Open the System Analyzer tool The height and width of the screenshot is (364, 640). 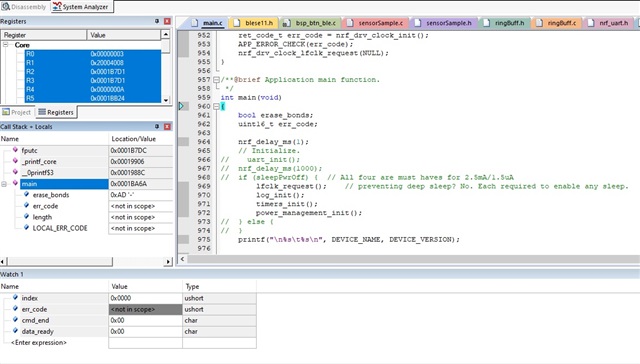[81, 7]
